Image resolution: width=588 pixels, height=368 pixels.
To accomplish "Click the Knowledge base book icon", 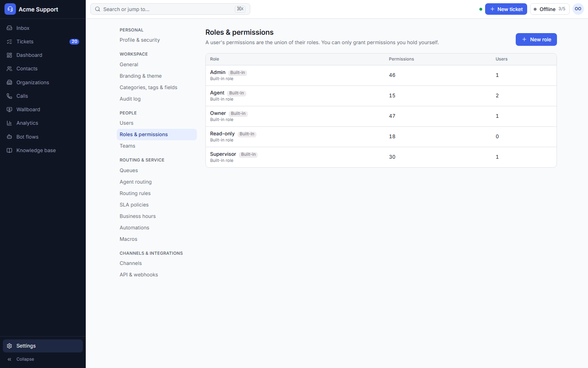I will pos(9,150).
